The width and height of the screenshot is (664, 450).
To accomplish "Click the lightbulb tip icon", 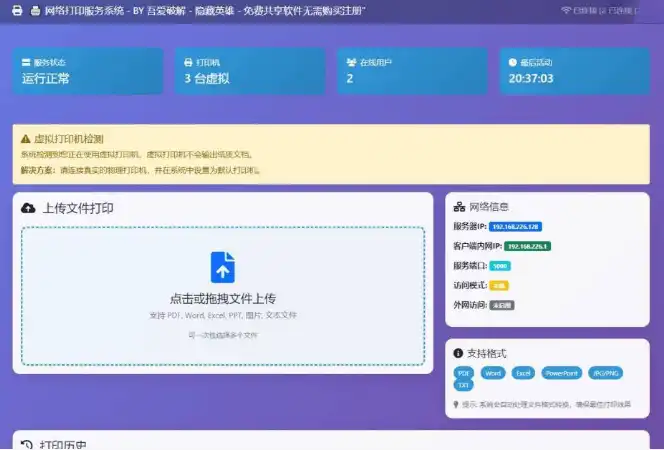I will (x=456, y=405).
